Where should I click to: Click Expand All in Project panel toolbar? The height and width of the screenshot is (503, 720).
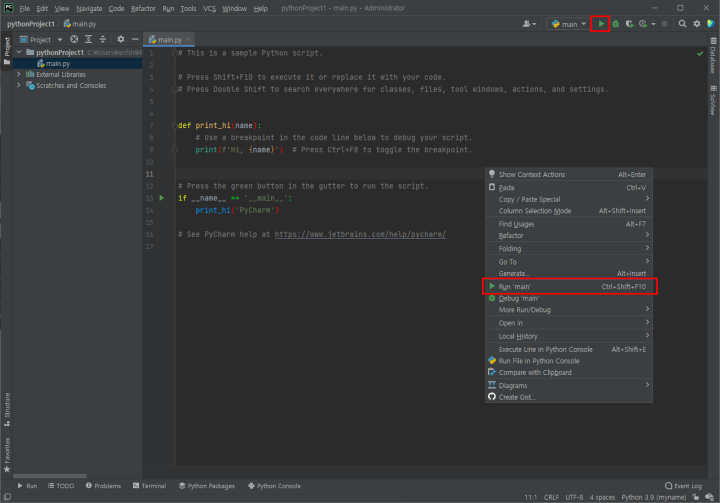tap(88, 40)
